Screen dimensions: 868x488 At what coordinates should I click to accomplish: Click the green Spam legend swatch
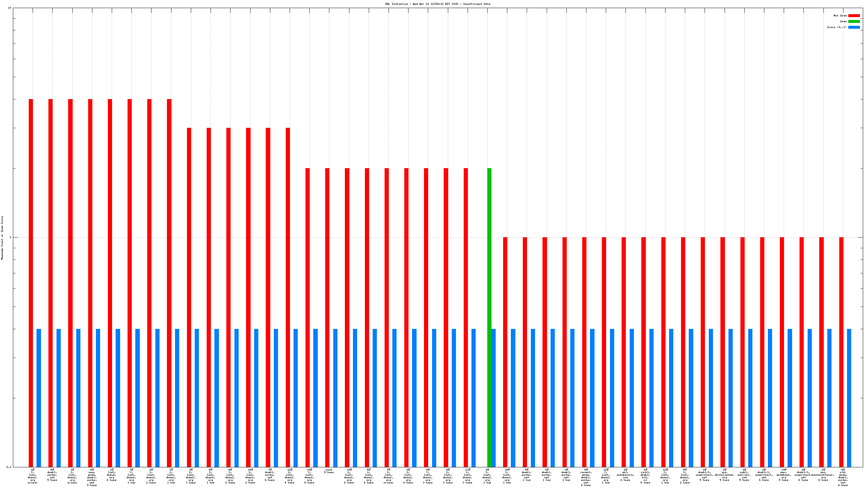click(x=853, y=21)
